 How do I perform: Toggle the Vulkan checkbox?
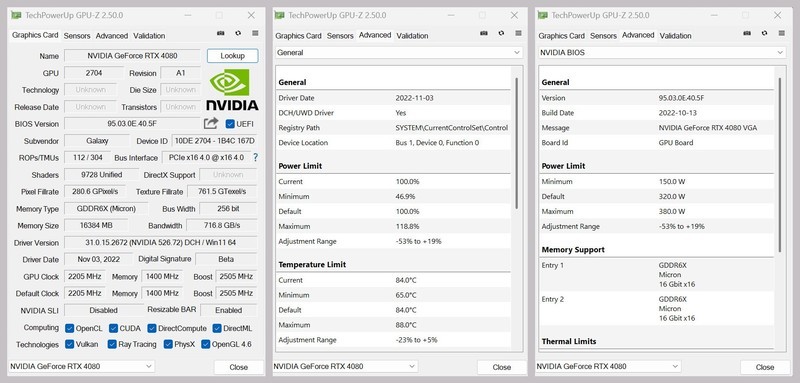click(x=70, y=344)
